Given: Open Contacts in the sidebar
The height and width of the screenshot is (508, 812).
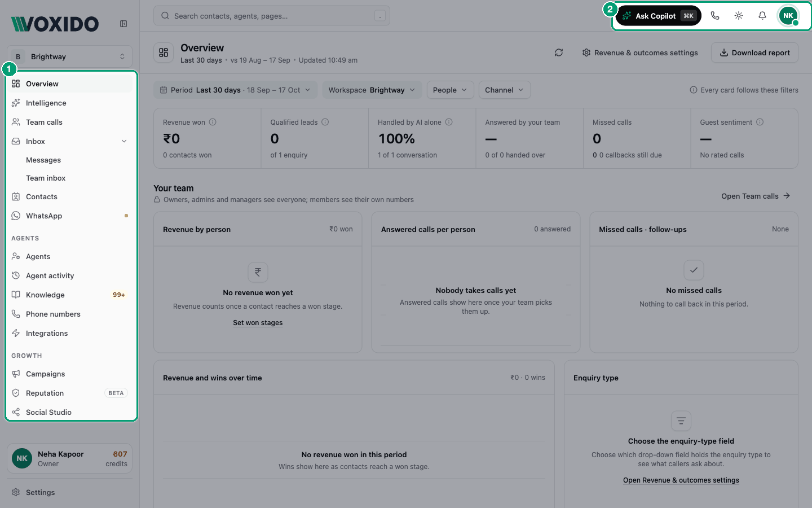Looking at the screenshot, I should pos(70,196).
